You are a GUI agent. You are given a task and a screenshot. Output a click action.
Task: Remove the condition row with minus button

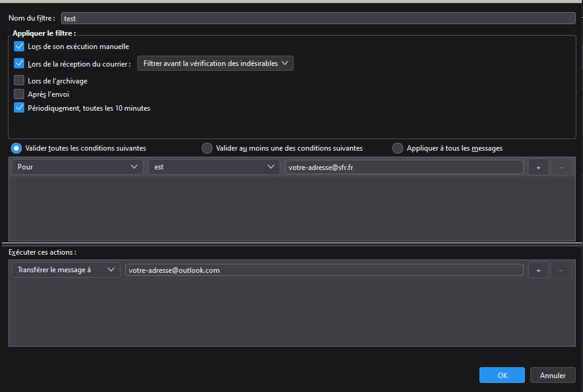pyautogui.click(x=561, y=167)
